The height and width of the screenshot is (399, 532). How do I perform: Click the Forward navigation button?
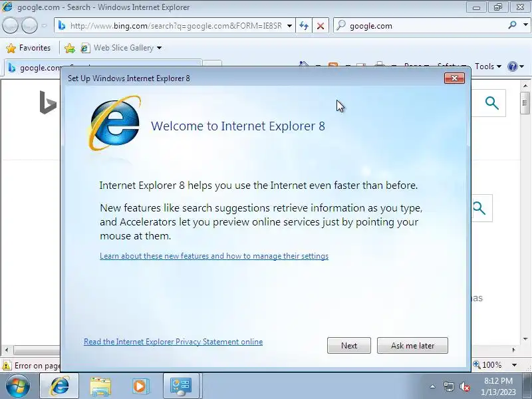(29, 25)
